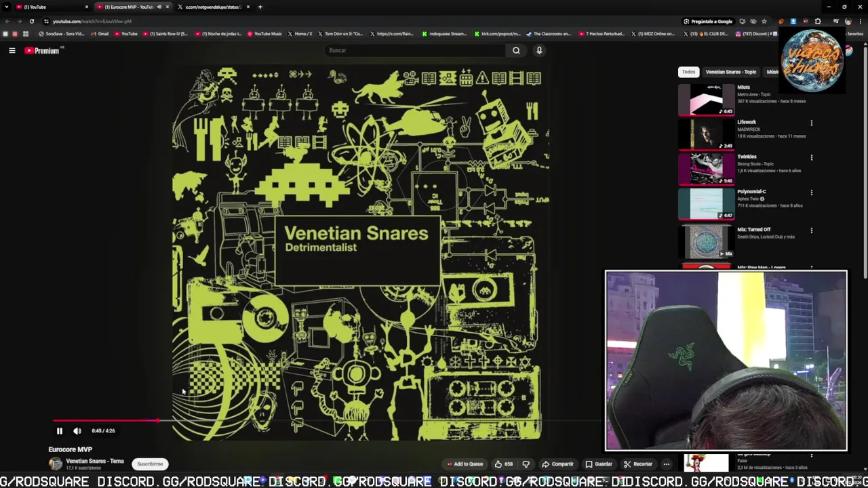Open more actions with the three-dots button
868x488 pixels.
pyautogui.click(x=667, y=464)
